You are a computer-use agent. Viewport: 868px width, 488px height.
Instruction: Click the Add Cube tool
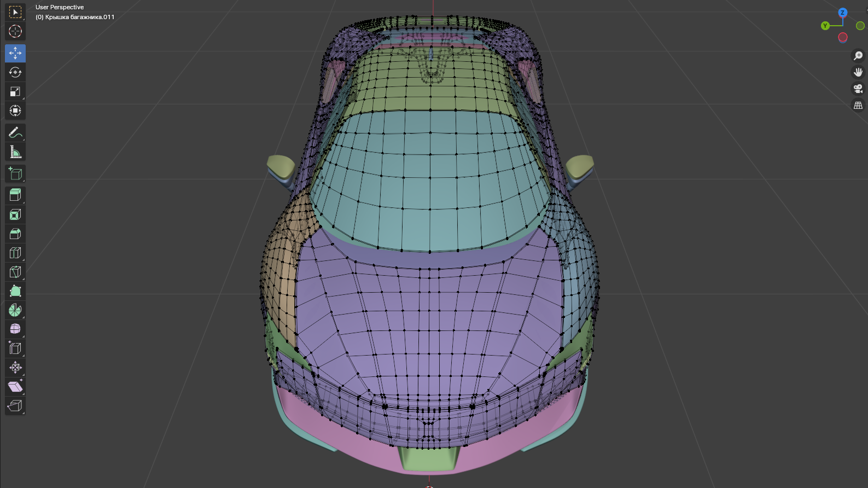[15, 174]
